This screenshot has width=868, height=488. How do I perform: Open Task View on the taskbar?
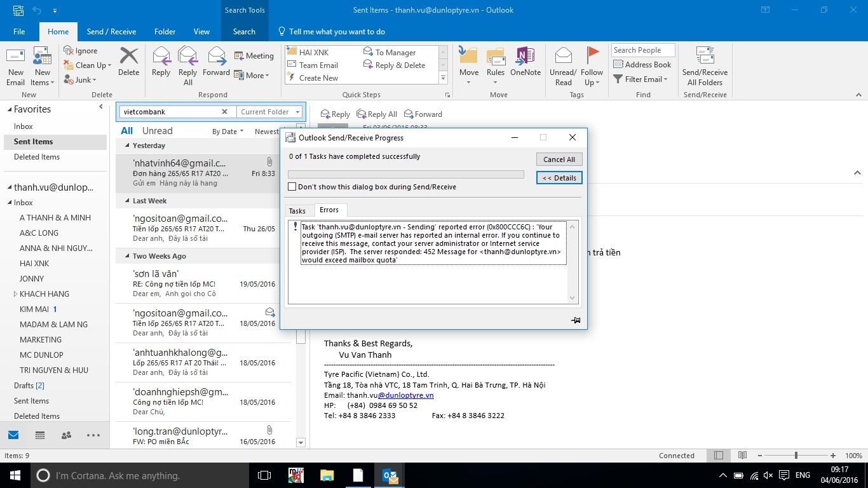[264, 475]
